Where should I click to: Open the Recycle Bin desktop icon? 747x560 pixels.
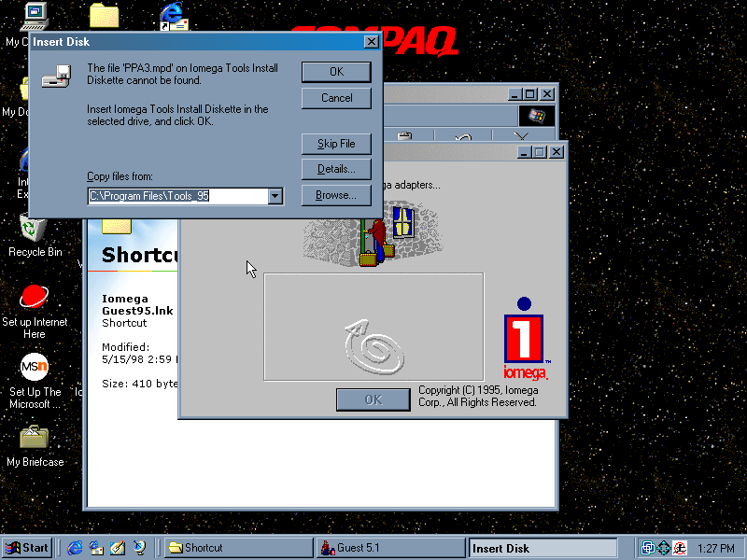(x=35, y=236)
